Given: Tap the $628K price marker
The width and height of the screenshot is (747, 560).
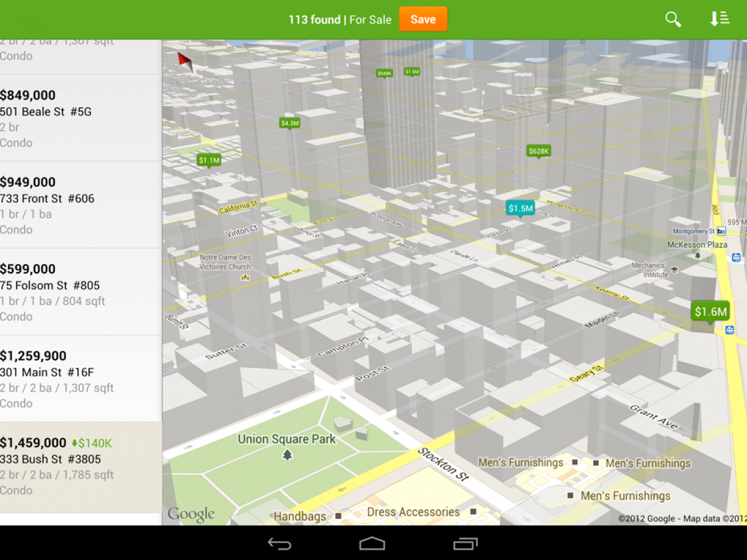Looking at the screenshot, I should tap(538, 151).
